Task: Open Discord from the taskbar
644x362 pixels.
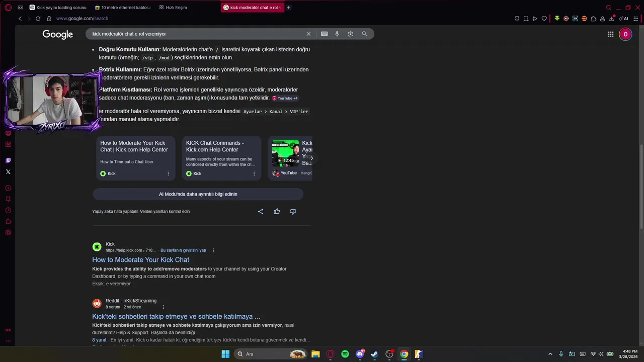Action: click(x=360, y=354)
